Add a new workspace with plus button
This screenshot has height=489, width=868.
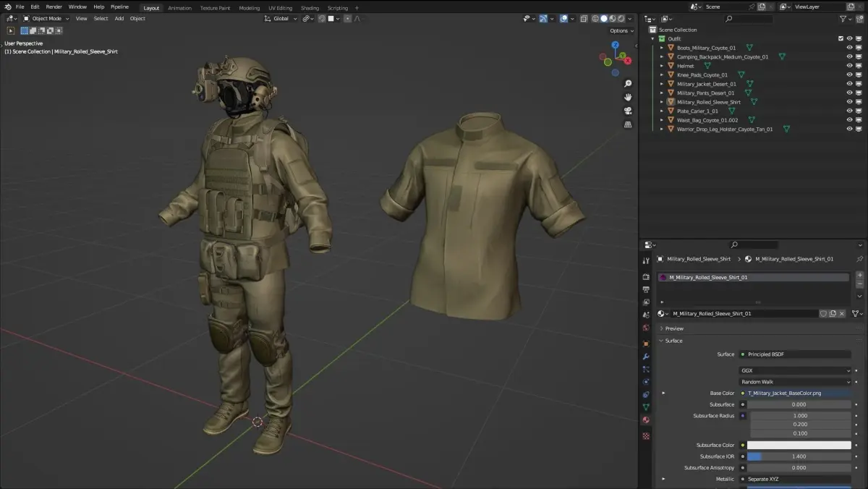[357, 8]
